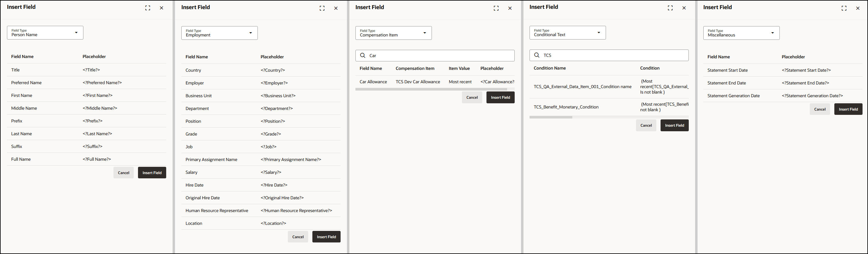This screenshot has width=868, height=254.
Task: Select the 'Statement Generation Date' field name
Action: [734, 96]
